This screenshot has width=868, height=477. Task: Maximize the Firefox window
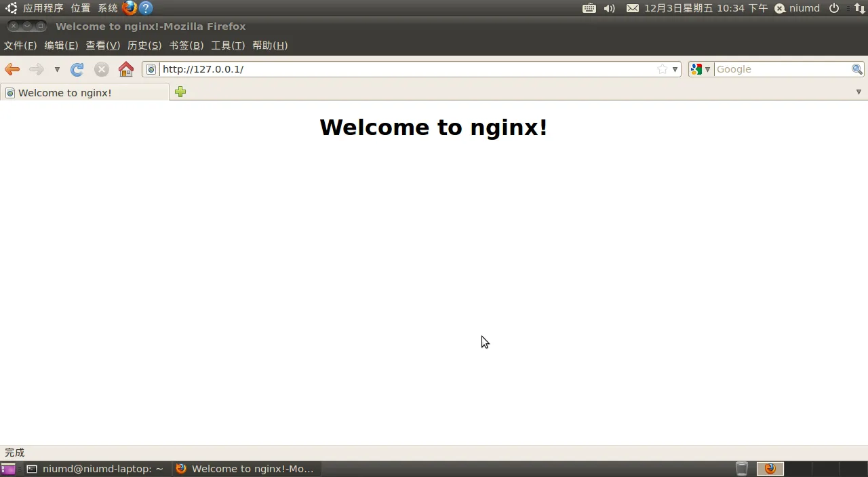[41, 26]
